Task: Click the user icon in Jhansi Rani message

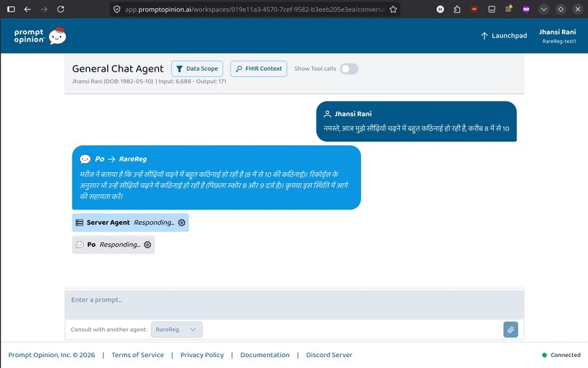Action: 327,114
